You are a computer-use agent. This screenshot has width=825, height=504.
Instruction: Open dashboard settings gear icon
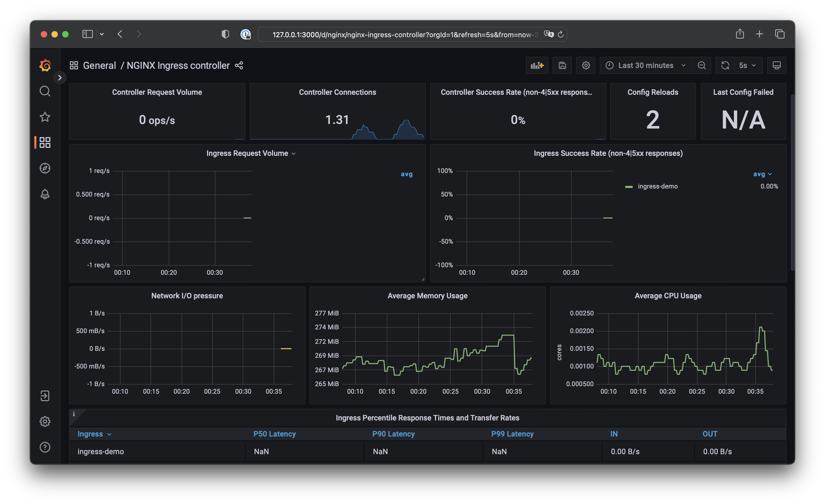[x=586, y=65]
